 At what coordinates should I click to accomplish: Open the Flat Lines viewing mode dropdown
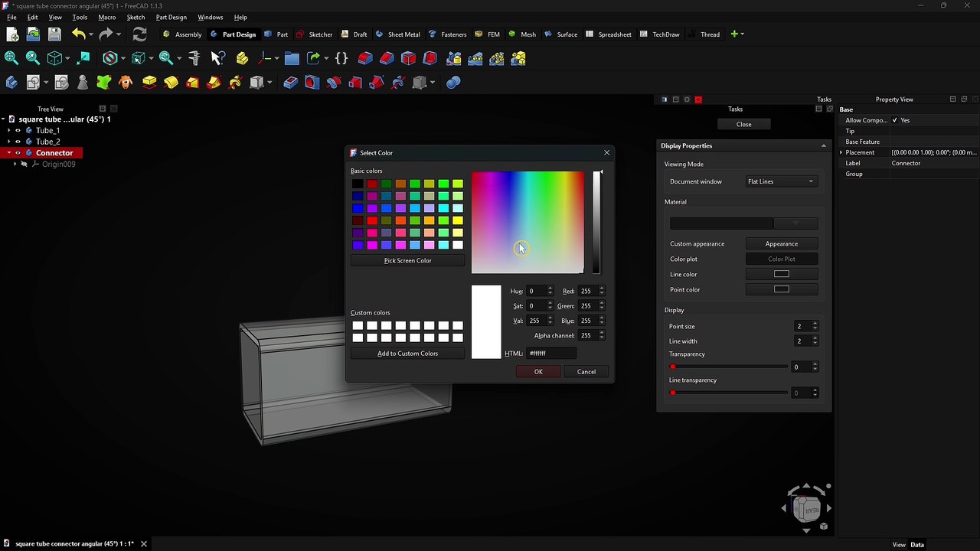pyautogui.click(x=782, y=181)
